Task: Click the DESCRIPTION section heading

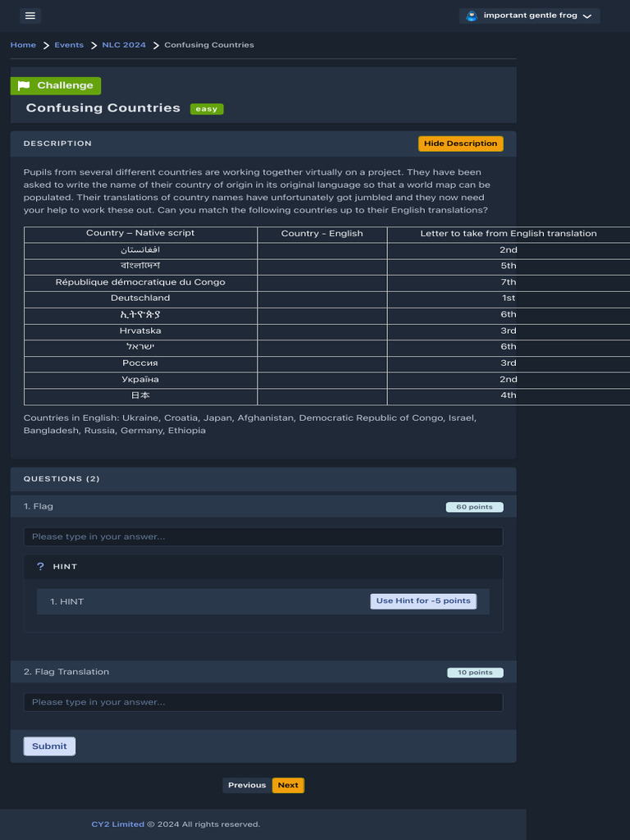Action: [58, 144]
